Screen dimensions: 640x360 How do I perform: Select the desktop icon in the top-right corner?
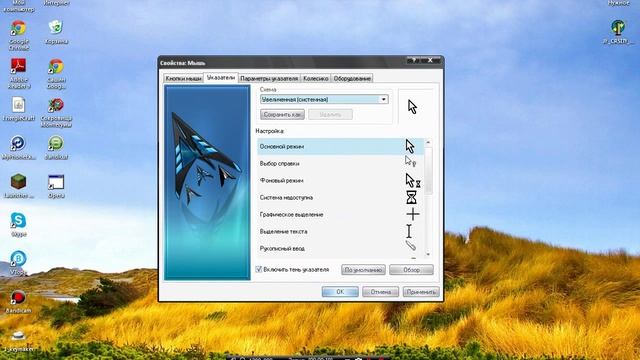tap(618, 28)
